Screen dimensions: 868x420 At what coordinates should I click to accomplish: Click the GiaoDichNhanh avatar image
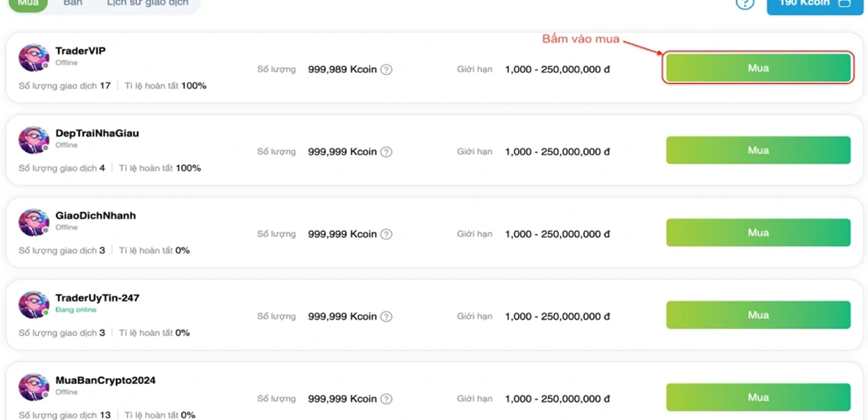point(35,223)
